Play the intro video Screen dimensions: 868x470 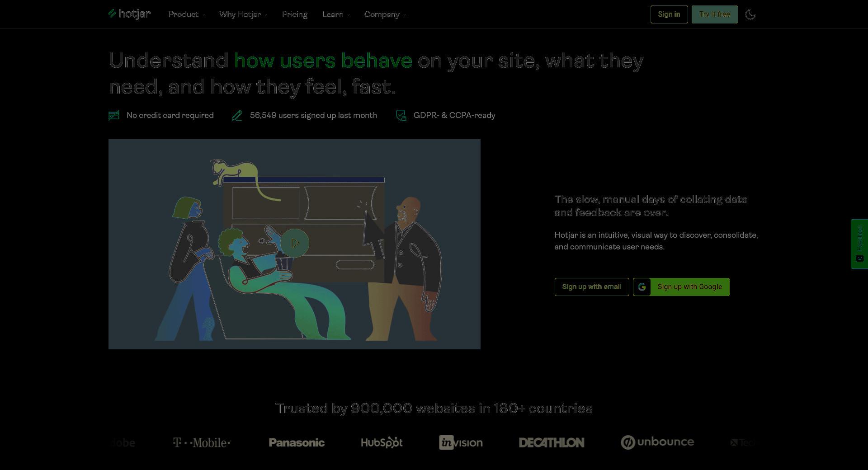click(295, 243)
